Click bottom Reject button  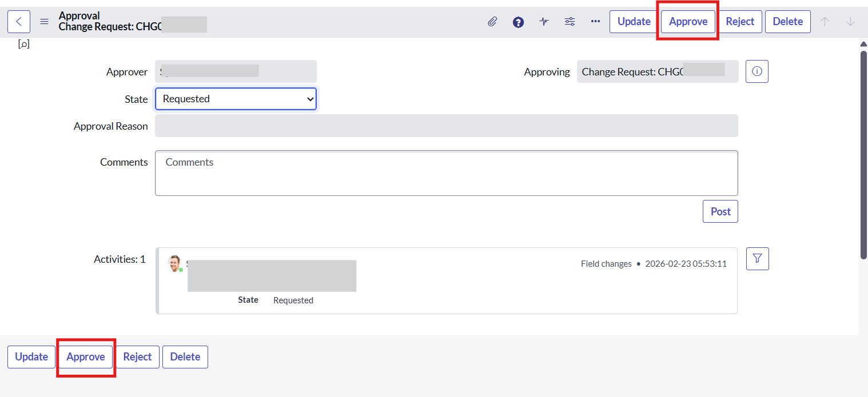[x=137, y=357]
